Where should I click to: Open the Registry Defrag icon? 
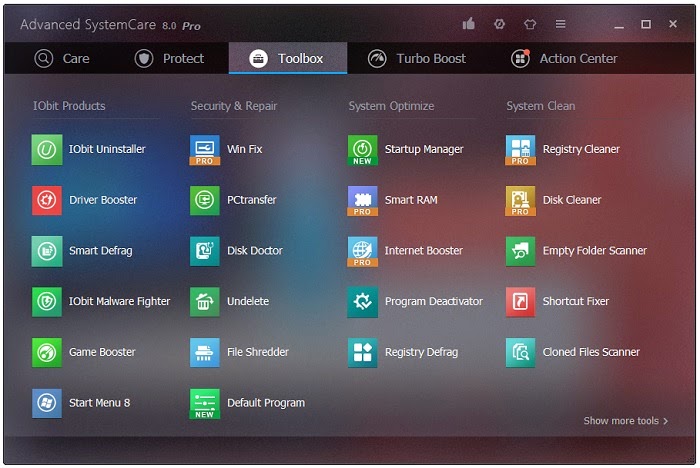pyautogui.click(x=362, y=353)
